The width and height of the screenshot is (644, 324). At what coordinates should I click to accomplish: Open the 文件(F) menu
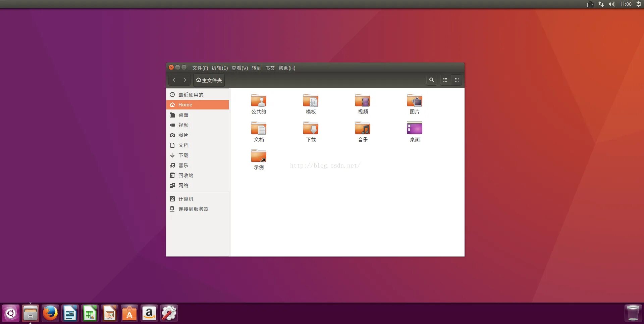200,68
